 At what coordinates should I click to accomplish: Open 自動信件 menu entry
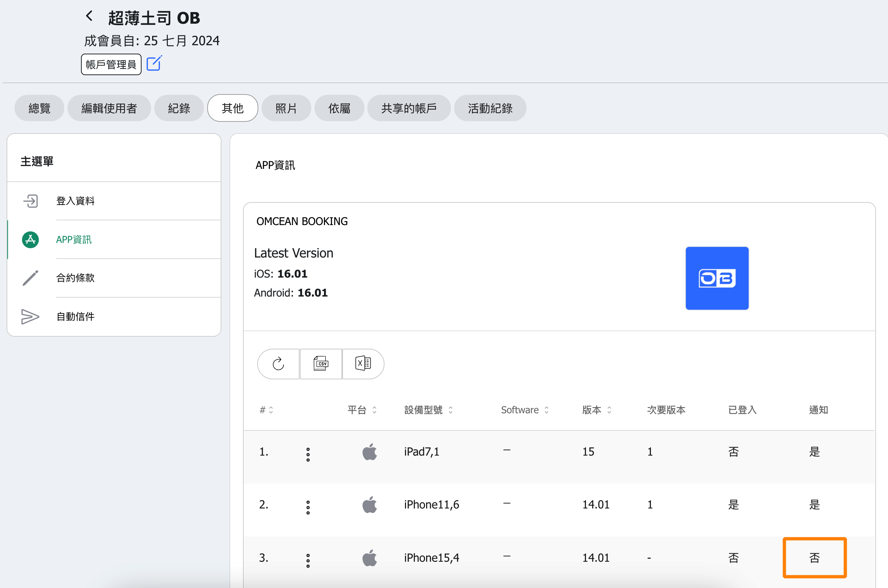(76, 317)
